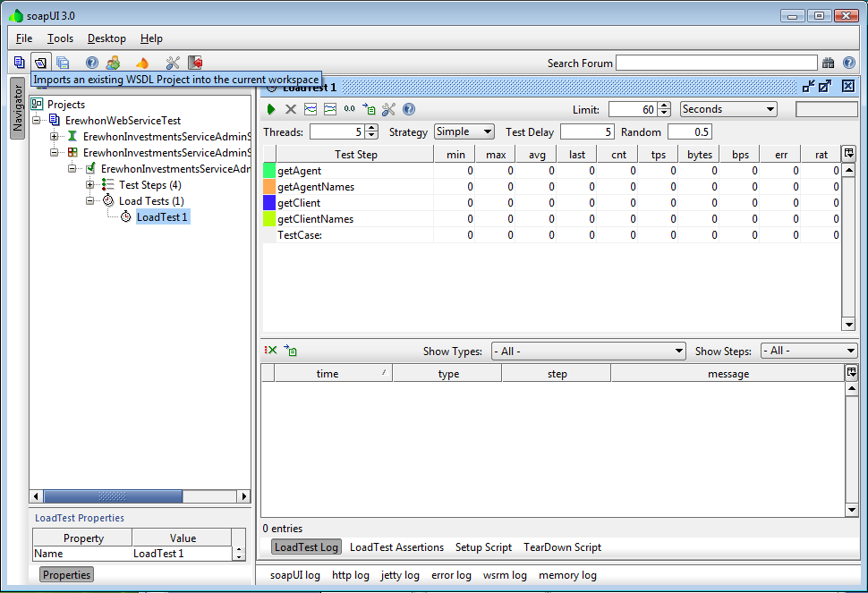Click the blue color swatch for getClient
Viewport: 868px width, 593px height.
pos(269,202)
